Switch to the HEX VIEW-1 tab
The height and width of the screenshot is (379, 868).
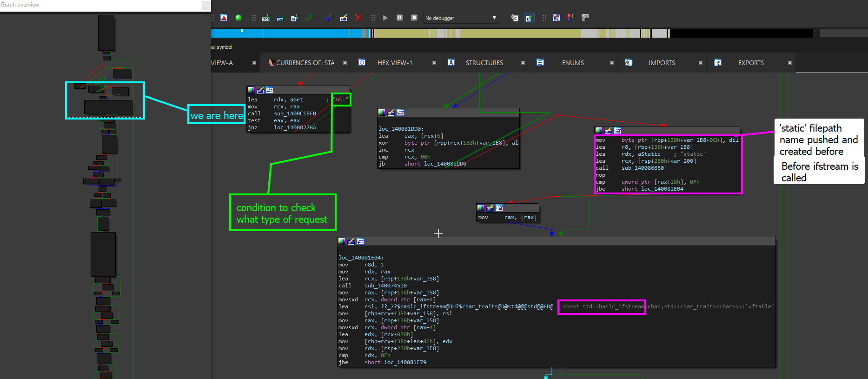pos(394,63)
